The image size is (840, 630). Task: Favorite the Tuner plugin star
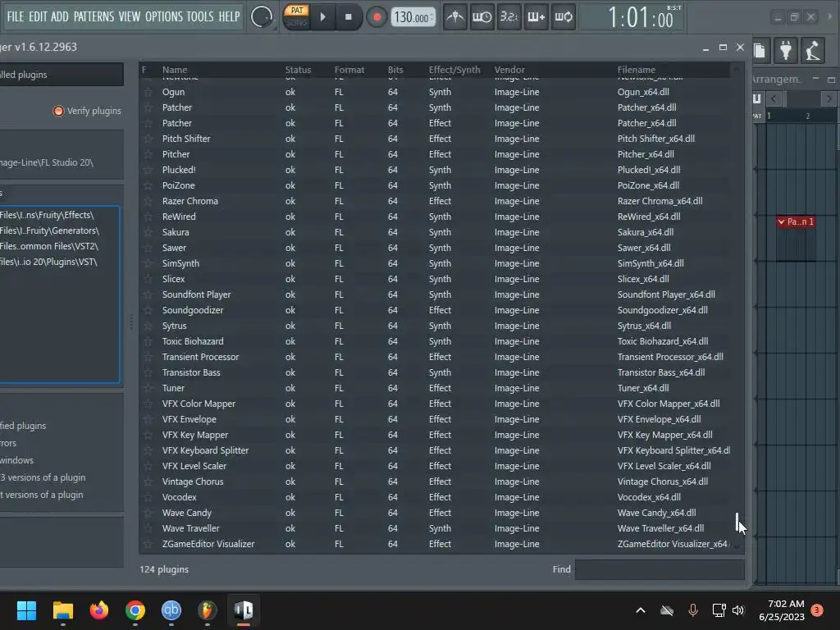click(x=148, y=388)
